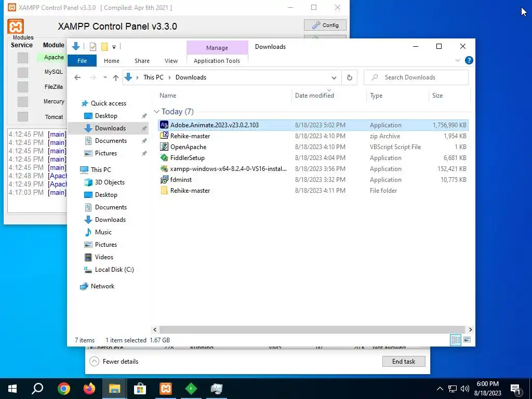Go back with the Explorer back arrow
The image size is (532, 399).
point(77,77)
